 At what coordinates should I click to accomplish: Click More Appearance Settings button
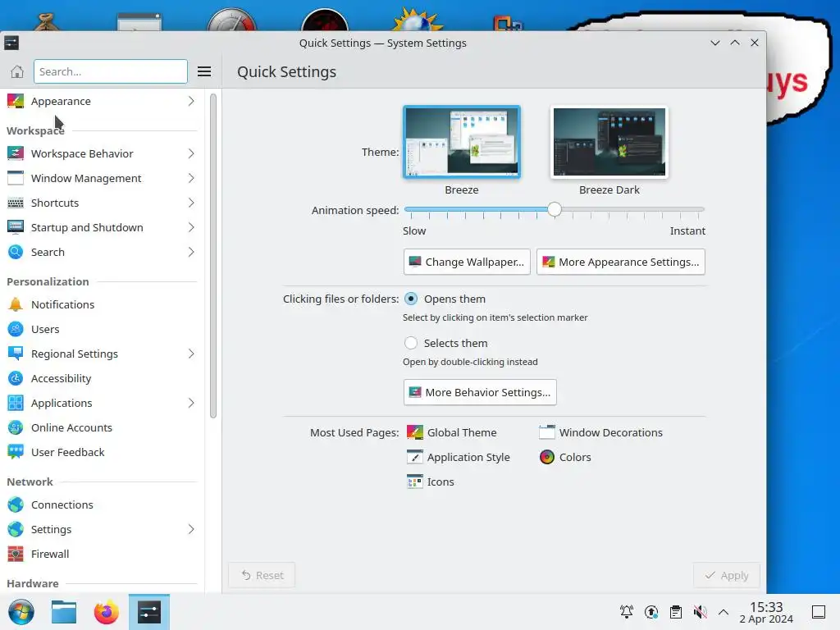point(620,262)
